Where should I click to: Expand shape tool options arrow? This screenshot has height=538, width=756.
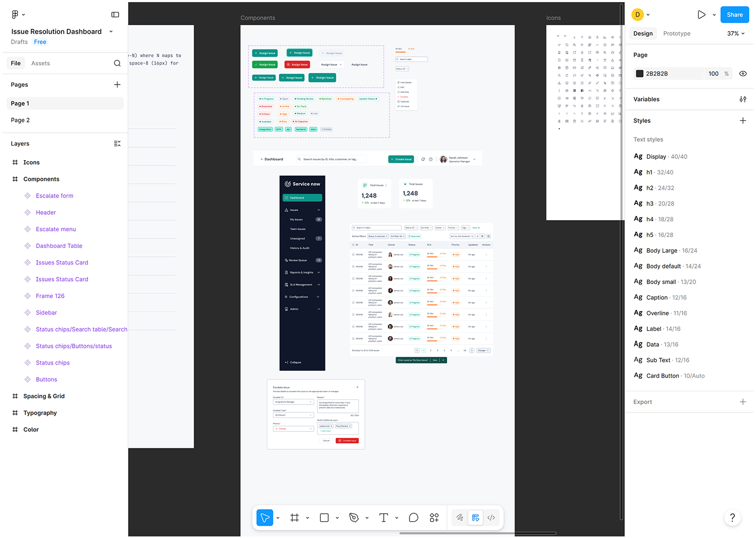pos(337,518)
